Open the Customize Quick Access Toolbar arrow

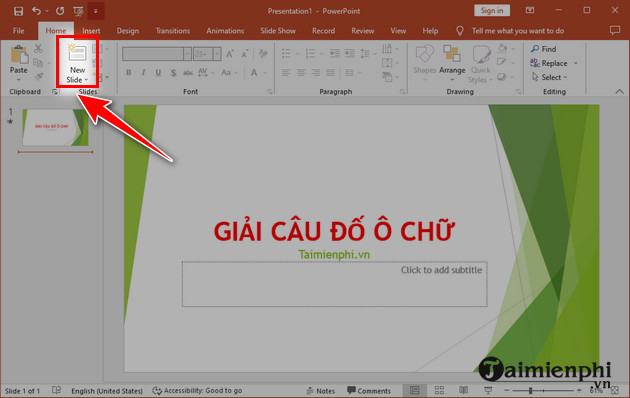coord(96,11)
